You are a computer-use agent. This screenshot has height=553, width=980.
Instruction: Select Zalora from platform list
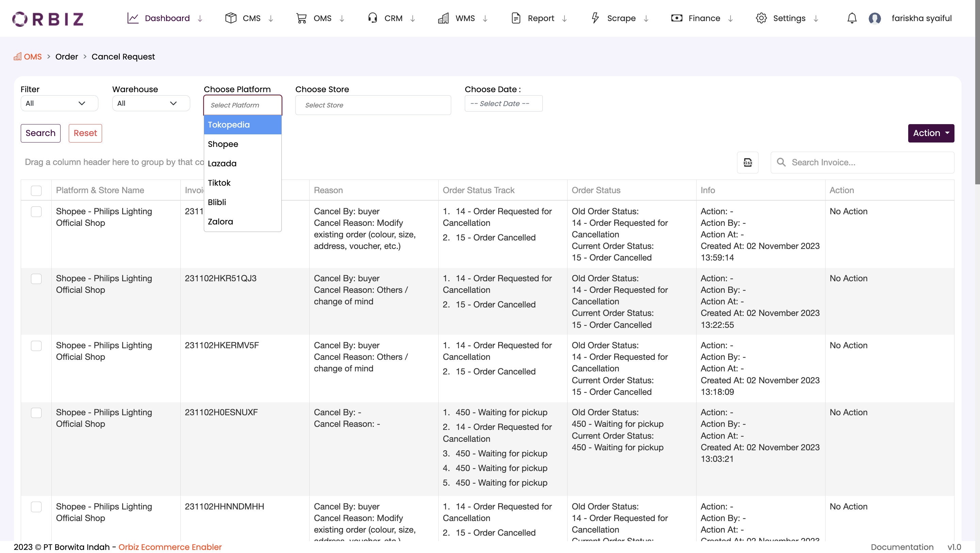(x=243, y=222)
